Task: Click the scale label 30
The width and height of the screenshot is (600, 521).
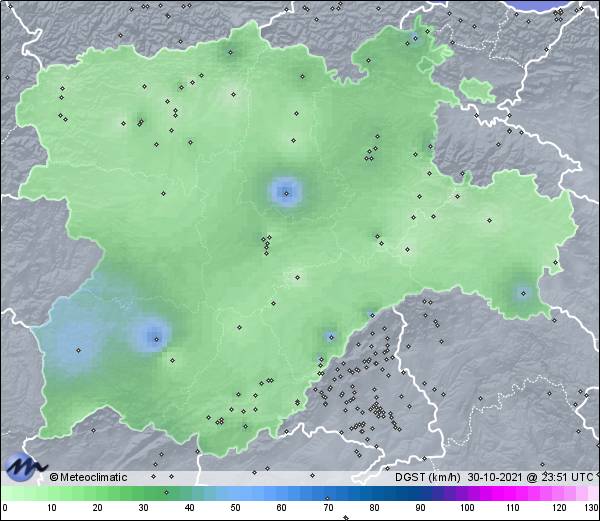Action: point(143,508)
